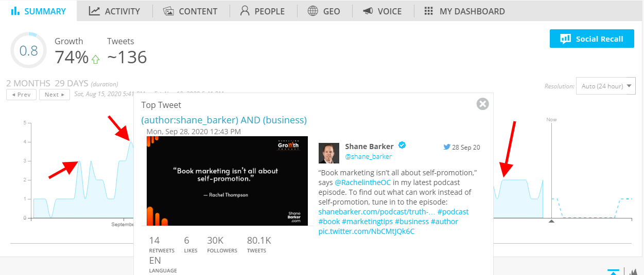The width and height of the screenshot is (644, 275).
Task: Click the 6 likes stat
Action: point(190,245)
